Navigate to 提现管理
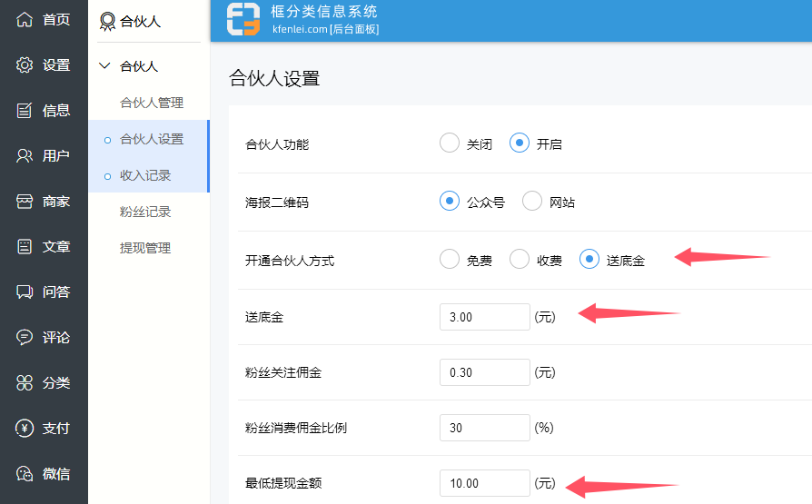The width and height of the screenshot is (812, 504). click(x=145, y=248)
